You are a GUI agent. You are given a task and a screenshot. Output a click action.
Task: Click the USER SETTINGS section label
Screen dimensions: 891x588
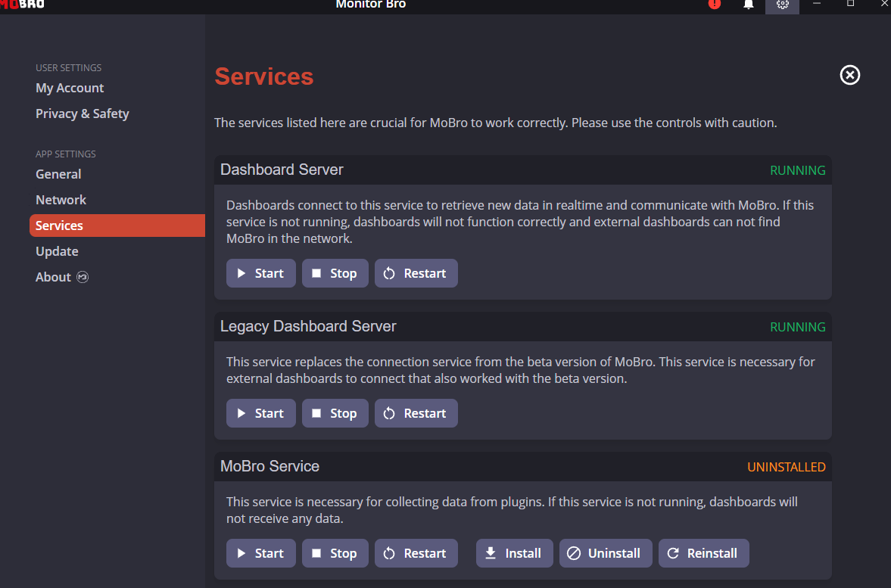coord(69,67)
